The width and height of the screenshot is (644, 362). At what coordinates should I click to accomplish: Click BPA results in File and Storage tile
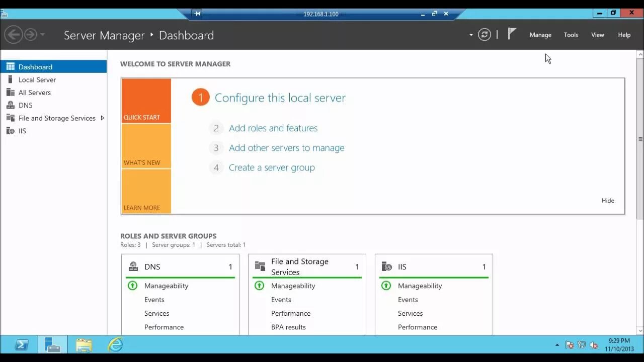pyautogui.click(x=288, y=327)
